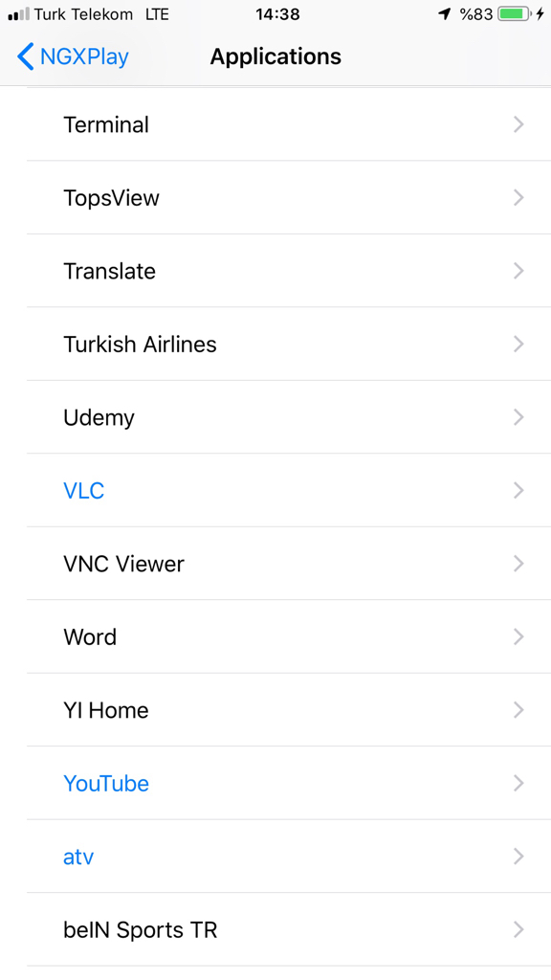
Task: Tap the disclosure arrow beside YouTube
Action: [518, 783]
